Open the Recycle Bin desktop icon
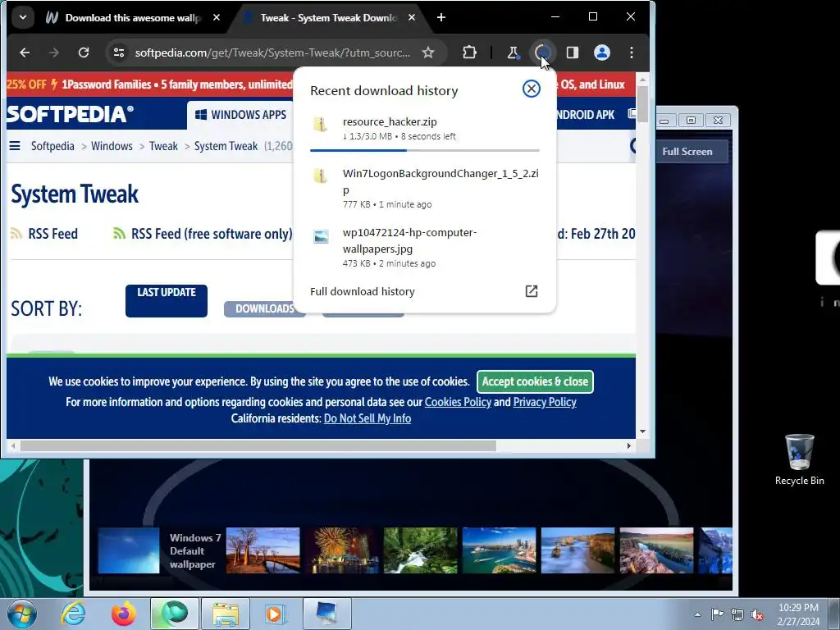 pyautogui.click(x=799, y=459)
